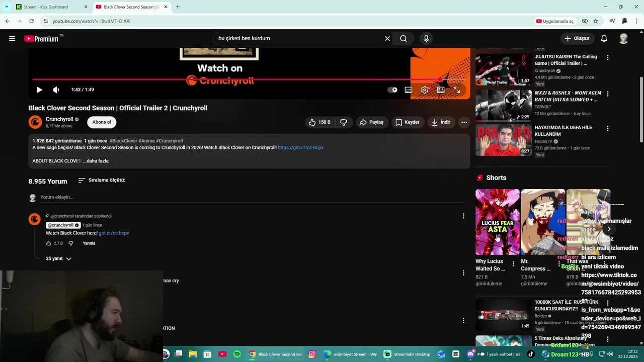The height and width of the screenshot is (362, 644).
Task: Bookmark this page with star
Action: [x=596, y=21]
